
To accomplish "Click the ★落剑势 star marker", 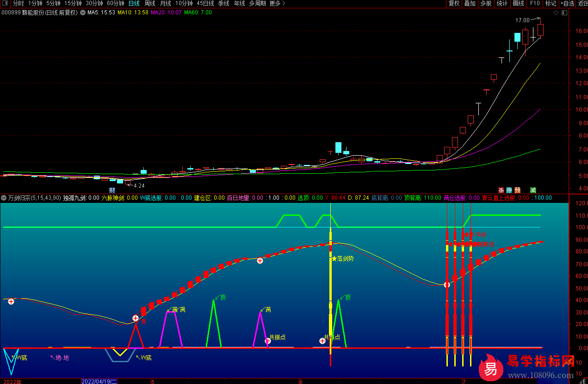I will click(342, 258).
